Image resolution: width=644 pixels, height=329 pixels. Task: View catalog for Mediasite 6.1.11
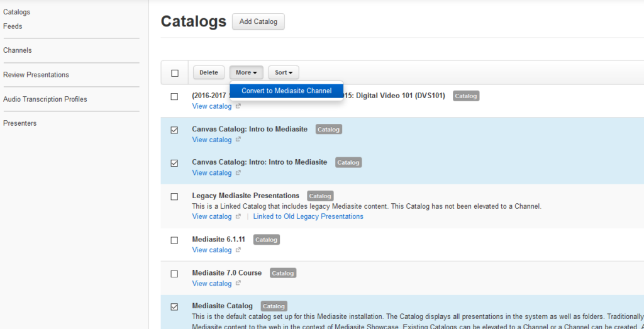pyautogui.click(x=212, y=250)
